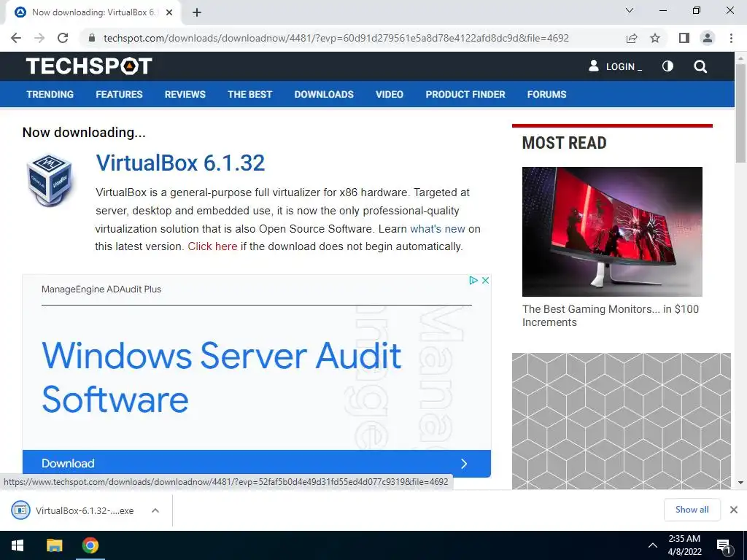This screenshot has width=747, height=560.
Task: Open the Chrome profile avatar
Action: tap(708, 38)
